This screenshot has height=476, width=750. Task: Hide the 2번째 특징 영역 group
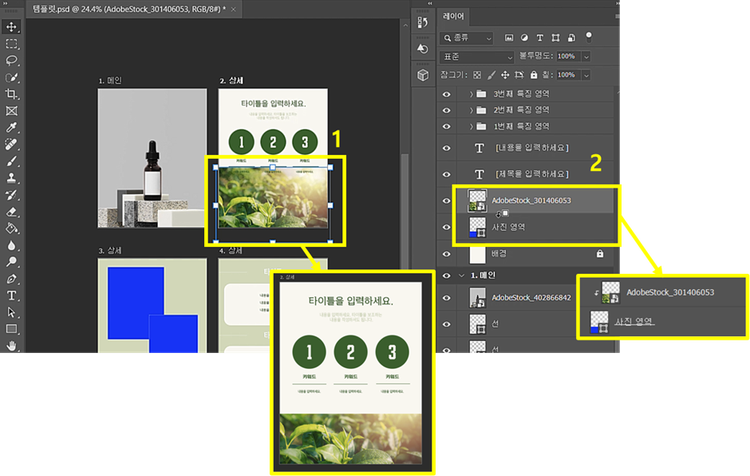(446, 111)
